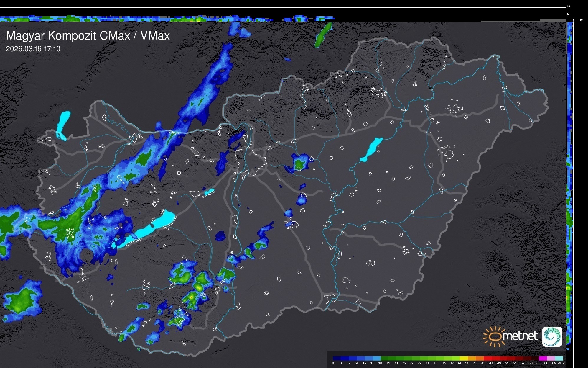Pick the yellow 39 dBZ legend swatch
588x368 pixels.
click(x=464, y=358)
